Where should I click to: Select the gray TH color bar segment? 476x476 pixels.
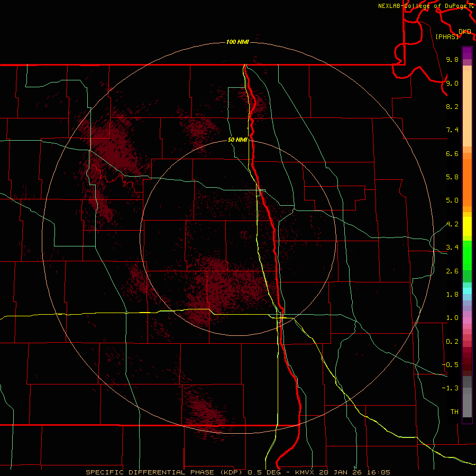467,406
